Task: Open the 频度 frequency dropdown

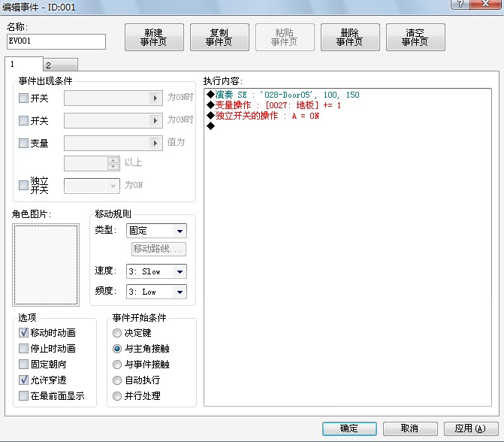Action: [156, 292]
